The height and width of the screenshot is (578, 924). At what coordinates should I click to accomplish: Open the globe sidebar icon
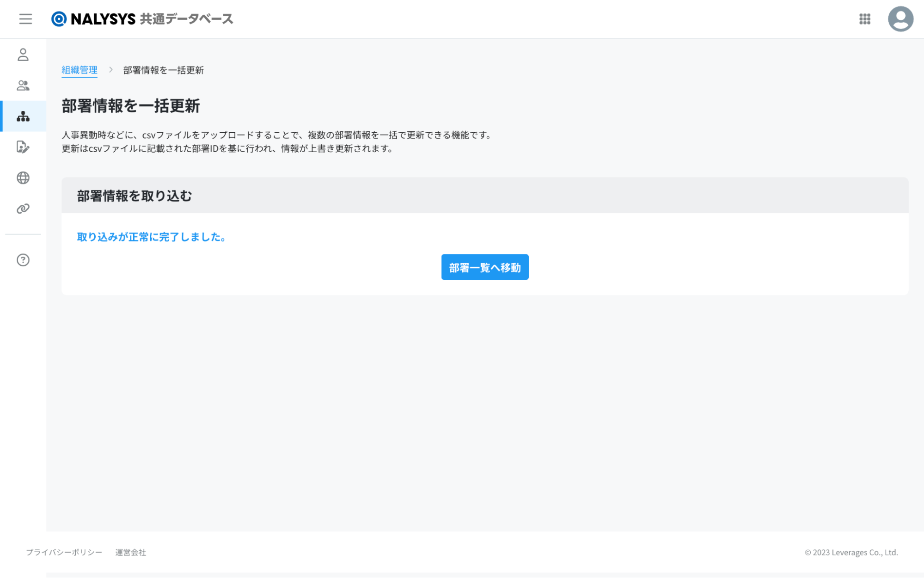click(x=23, y=178)
